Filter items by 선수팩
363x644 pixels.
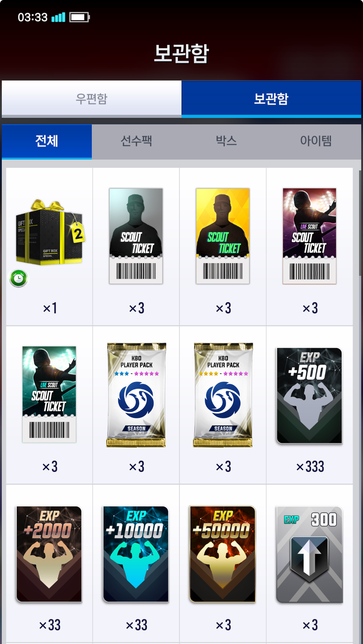[x=136, y=141]
